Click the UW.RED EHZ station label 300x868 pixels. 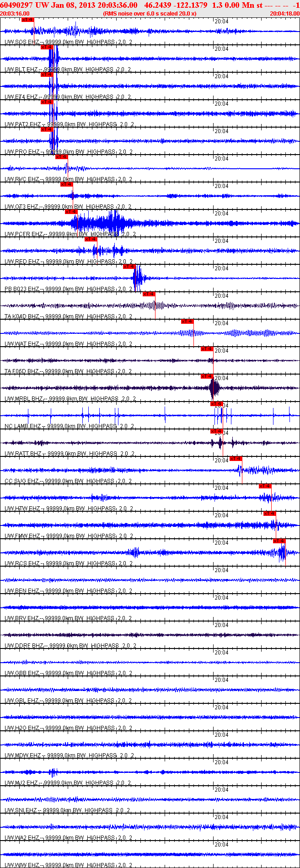coord(22,262)
